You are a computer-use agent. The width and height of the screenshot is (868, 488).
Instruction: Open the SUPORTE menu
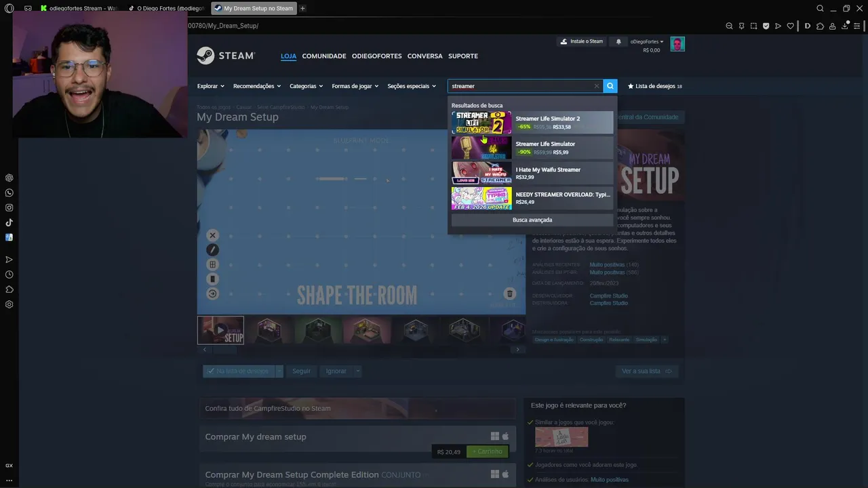pos(463,56)
